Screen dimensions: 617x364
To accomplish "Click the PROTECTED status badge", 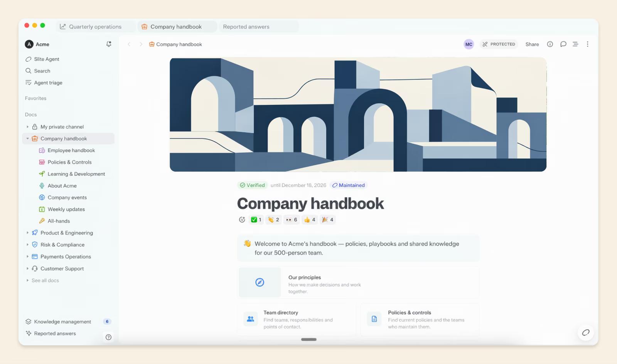I will 499,44.
